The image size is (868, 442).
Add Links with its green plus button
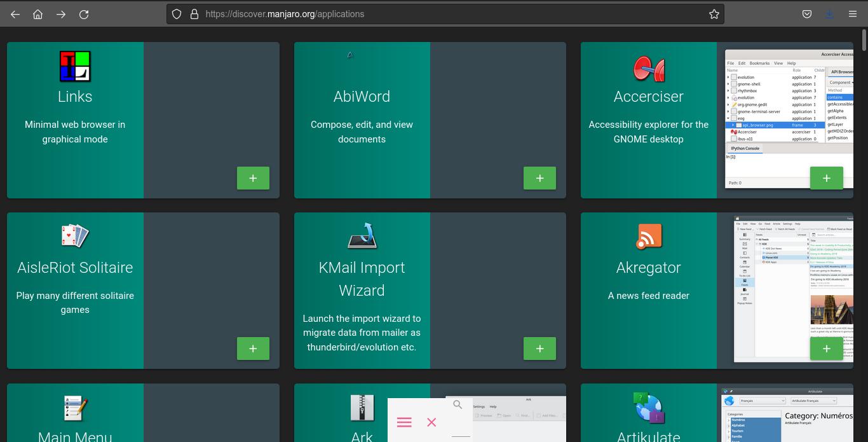(x=253, y=178)
